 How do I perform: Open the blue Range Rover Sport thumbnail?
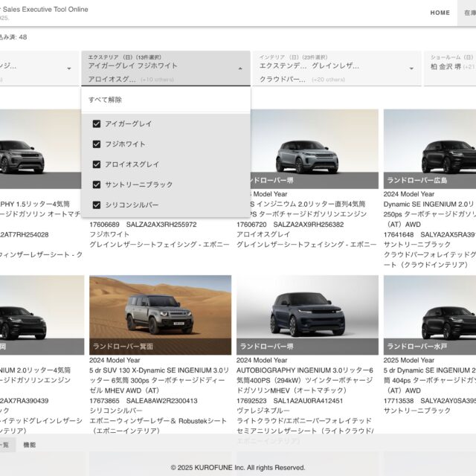(x=307, y=315)
